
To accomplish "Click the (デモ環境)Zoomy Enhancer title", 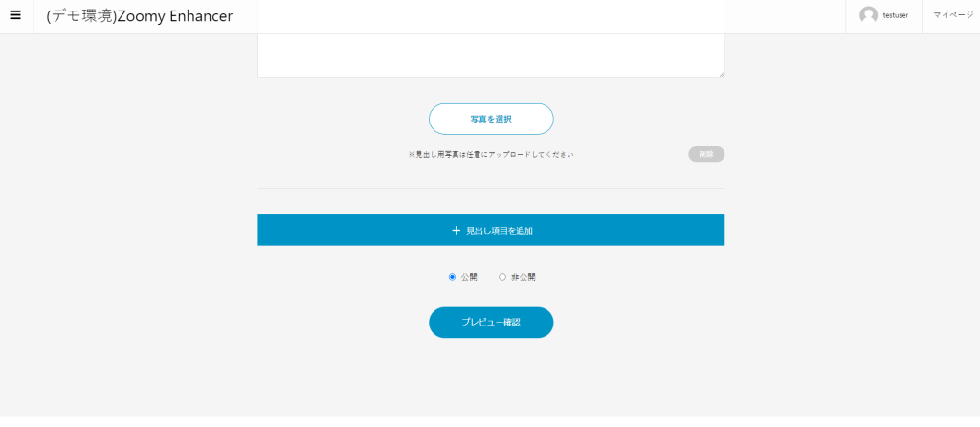I will coord(139,16).
